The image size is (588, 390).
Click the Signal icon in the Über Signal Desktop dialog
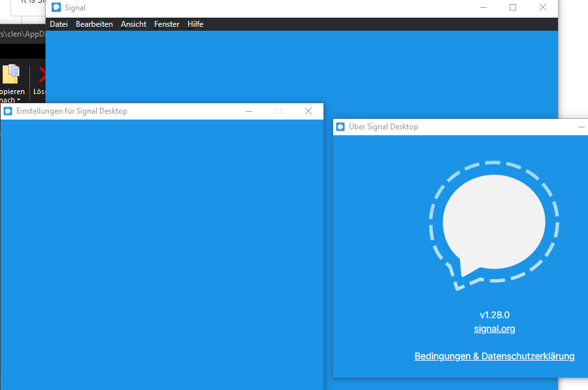(x=340, y=126)
